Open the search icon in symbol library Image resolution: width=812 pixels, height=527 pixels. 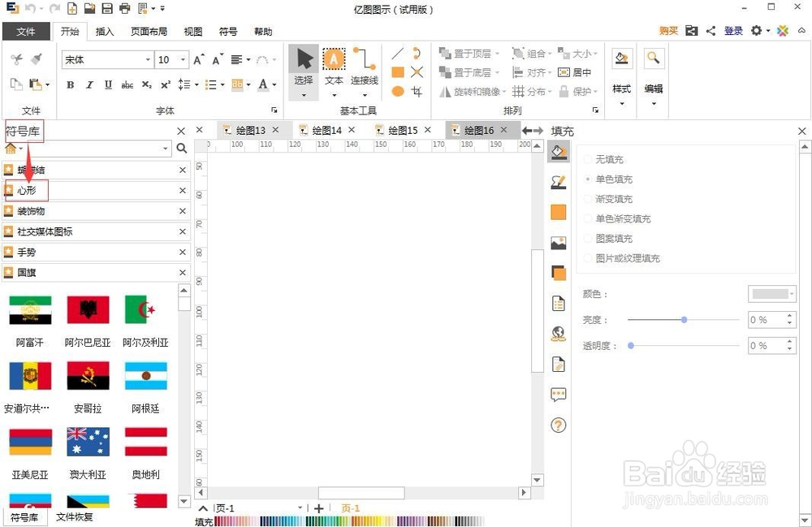(183, 149)
